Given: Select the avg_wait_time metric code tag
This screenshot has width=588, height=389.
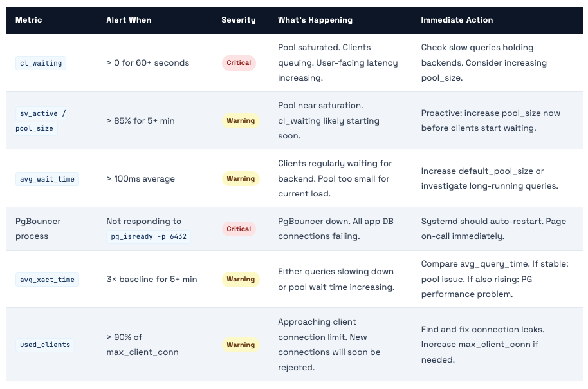Looking at the screenshot, I should (x=47, y=179).
